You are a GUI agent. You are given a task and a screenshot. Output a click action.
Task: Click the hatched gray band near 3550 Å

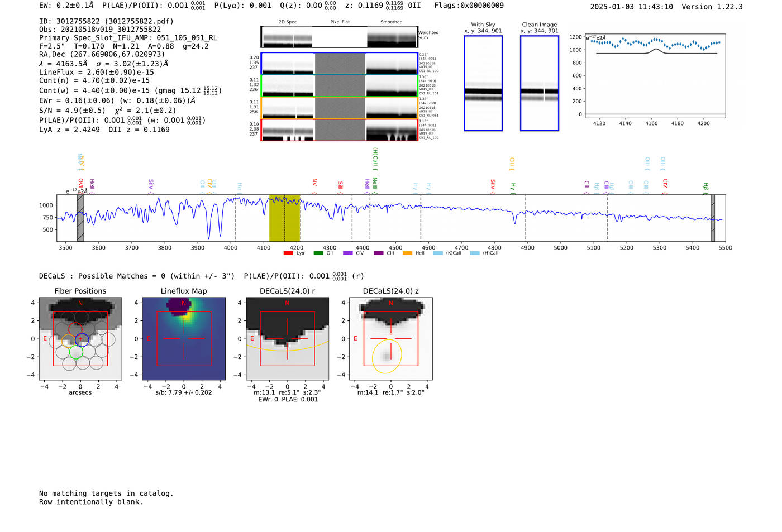click(x=80, y=218)
